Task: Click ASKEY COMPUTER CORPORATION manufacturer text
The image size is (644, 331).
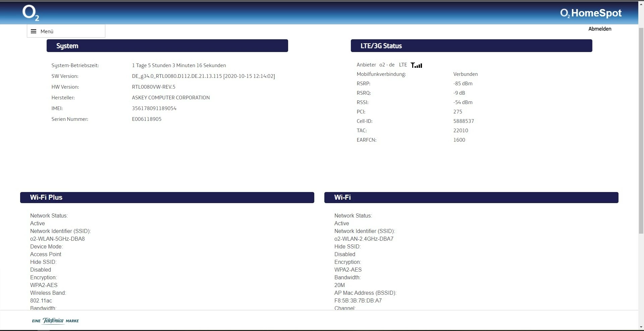Action: [x=171, y=98]
